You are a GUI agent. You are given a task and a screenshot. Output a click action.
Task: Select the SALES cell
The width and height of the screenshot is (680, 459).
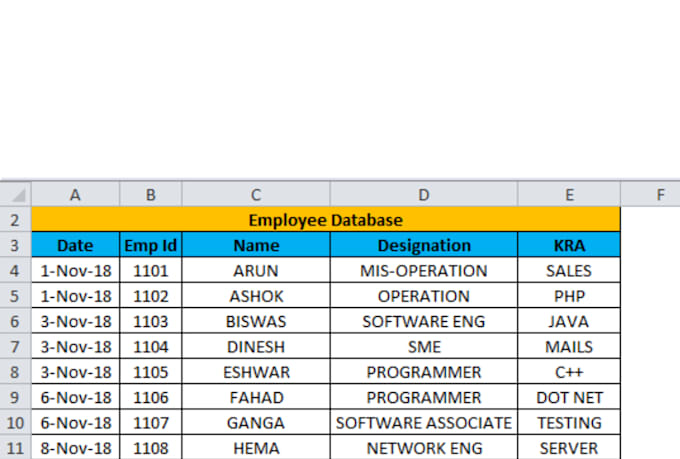tap(569, 270)
